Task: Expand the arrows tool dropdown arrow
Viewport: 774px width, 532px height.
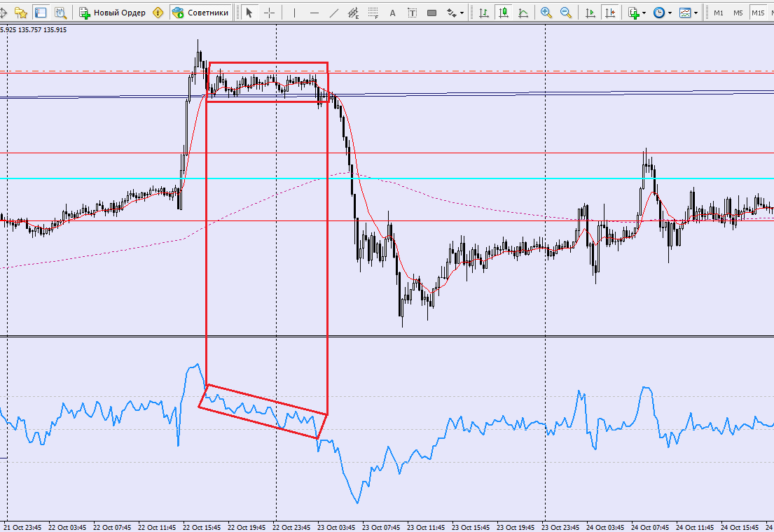Action: point(462,13)
